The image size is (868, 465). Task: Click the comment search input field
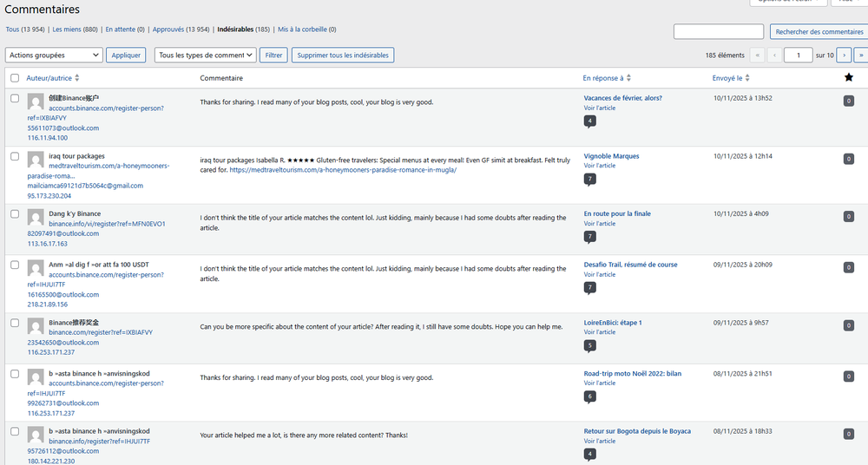point(719,32)
